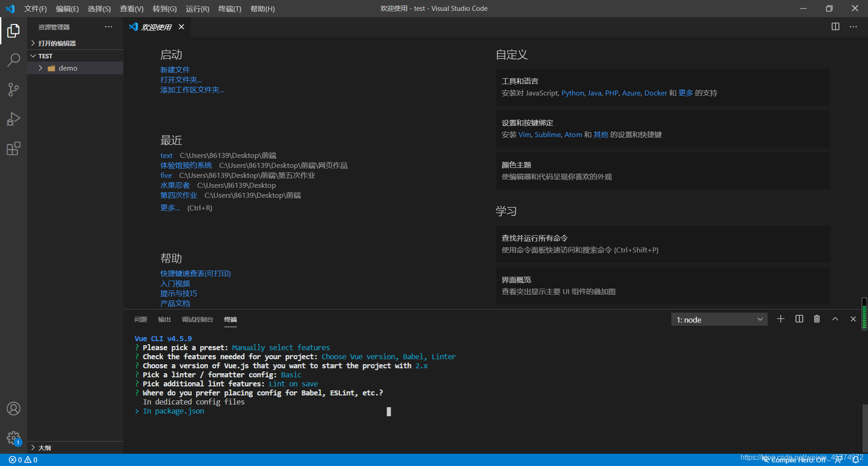Click the 添加工作区文件夹... link
The width and height of the screenshot is (868, 466).
[x=192, y=90]
